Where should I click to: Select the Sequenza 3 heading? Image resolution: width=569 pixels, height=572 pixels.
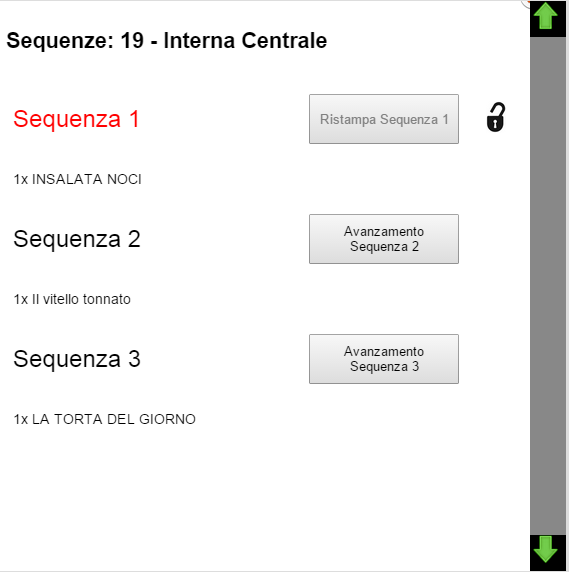77,359
